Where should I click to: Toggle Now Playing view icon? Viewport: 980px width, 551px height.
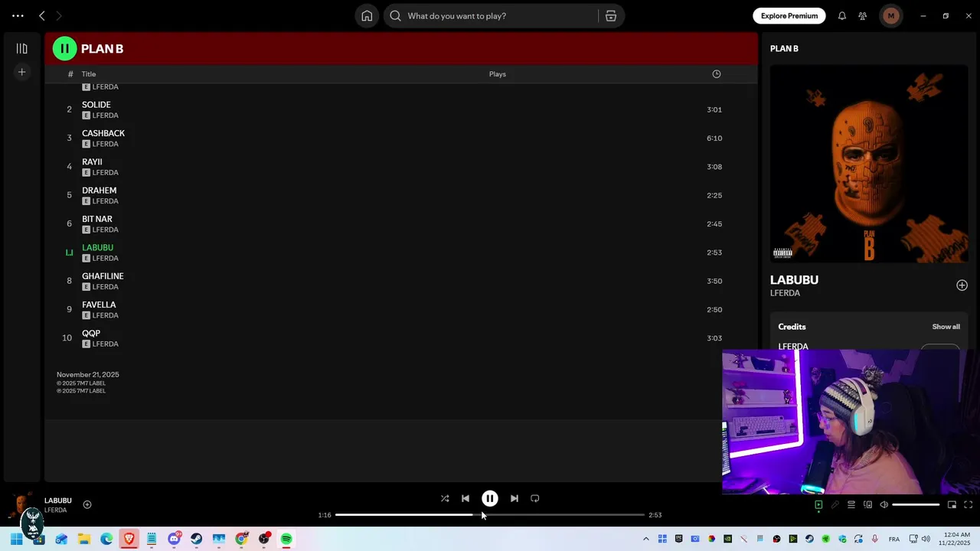818,504
